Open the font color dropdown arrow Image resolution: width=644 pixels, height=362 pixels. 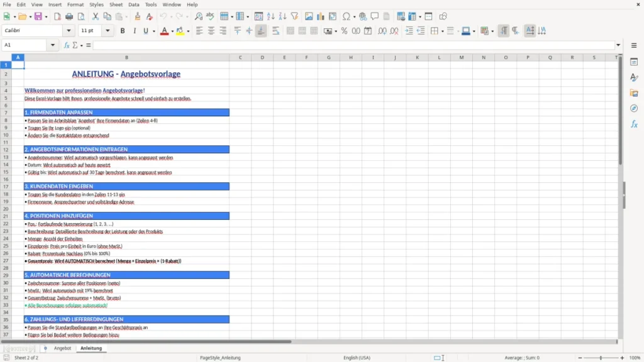(172, 31)
